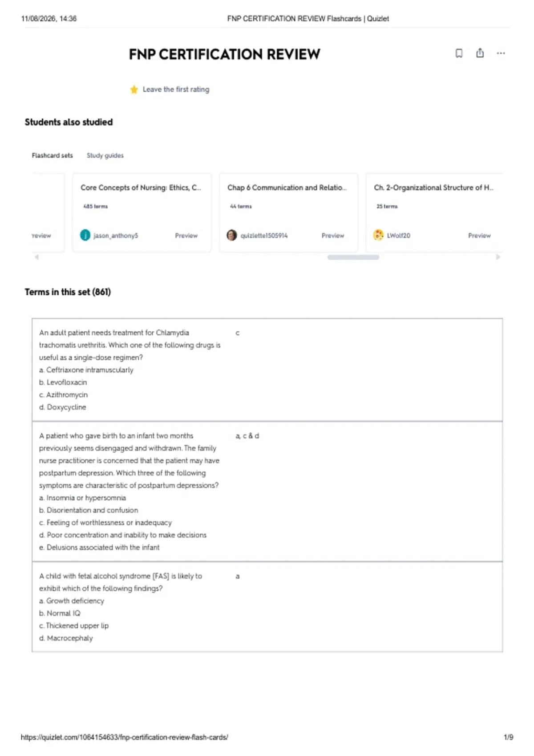Click quizlette1505914 profile avatar
Screen dimensions: 534x756
coord(231,235)
